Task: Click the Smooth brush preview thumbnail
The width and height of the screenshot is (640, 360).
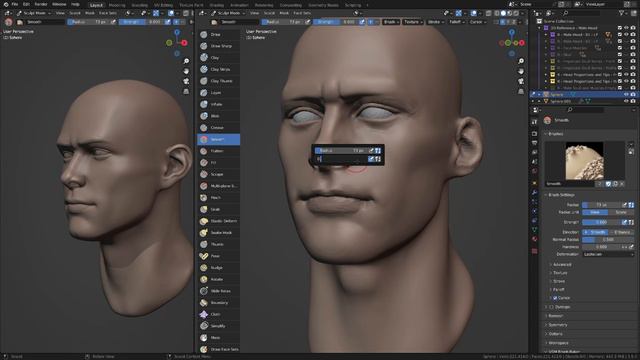Action: 584,161
